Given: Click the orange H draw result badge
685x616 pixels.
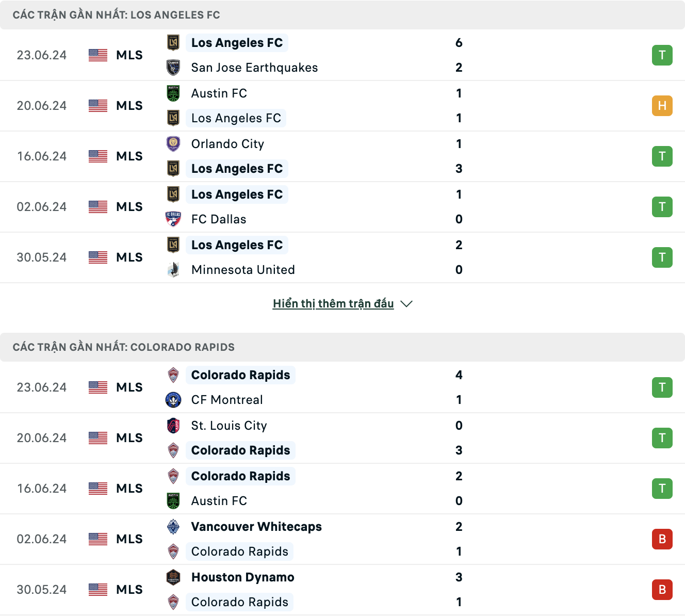Looking at the screenshot, I should click(x=662, y=106).
